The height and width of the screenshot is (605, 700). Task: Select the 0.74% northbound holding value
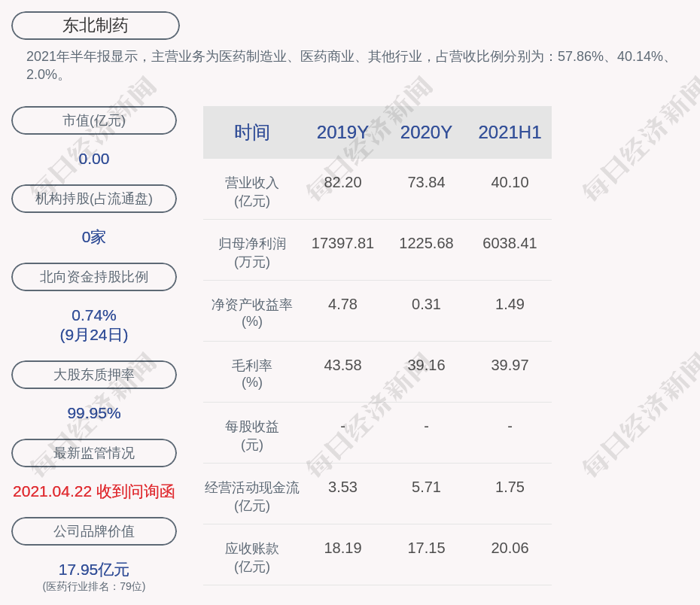click(94, 315)
